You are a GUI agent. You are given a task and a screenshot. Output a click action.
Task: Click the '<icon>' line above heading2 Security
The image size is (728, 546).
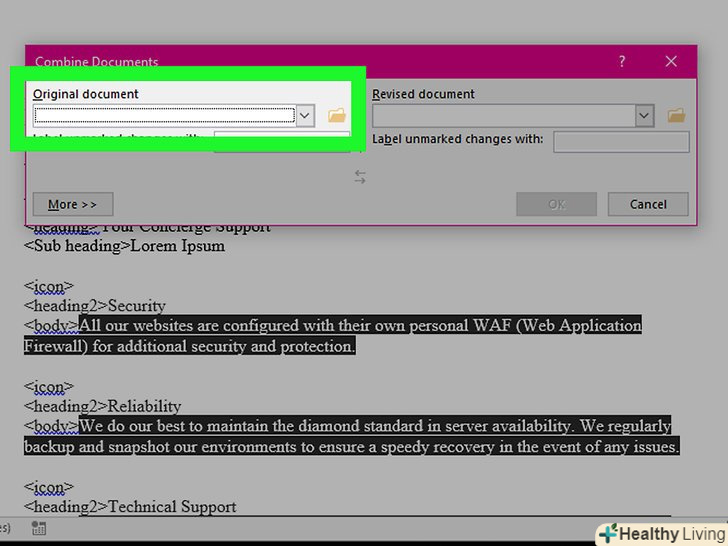(x=49, y=286)
